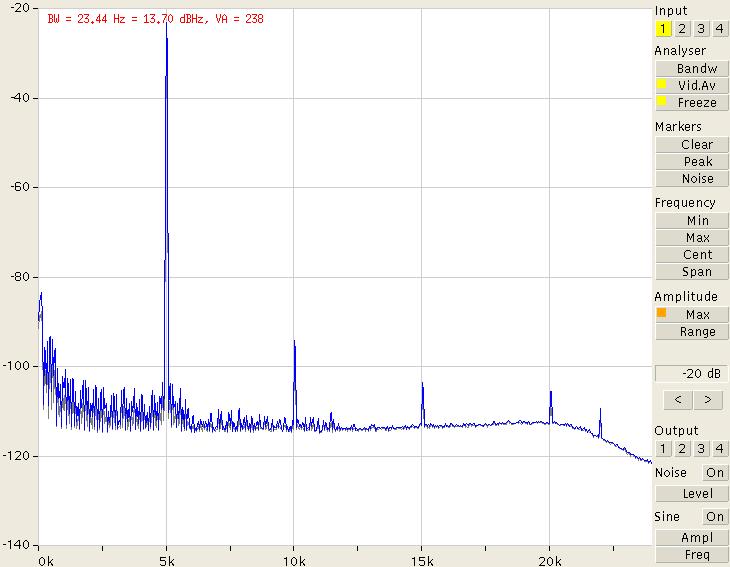This screenshot has height=567, width=730.
Task: Open the Sine Ampl setting
Action: [692, 538]
